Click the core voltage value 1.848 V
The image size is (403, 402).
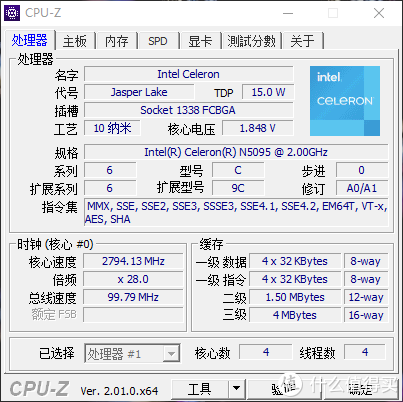[x=258, y=128]
